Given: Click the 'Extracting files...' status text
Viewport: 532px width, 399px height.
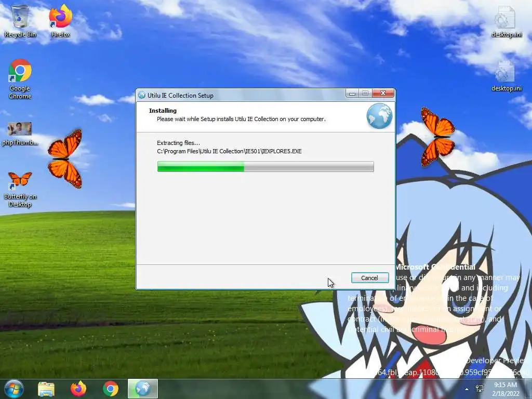Looking at the screenshot, I should tap(179, 143).
